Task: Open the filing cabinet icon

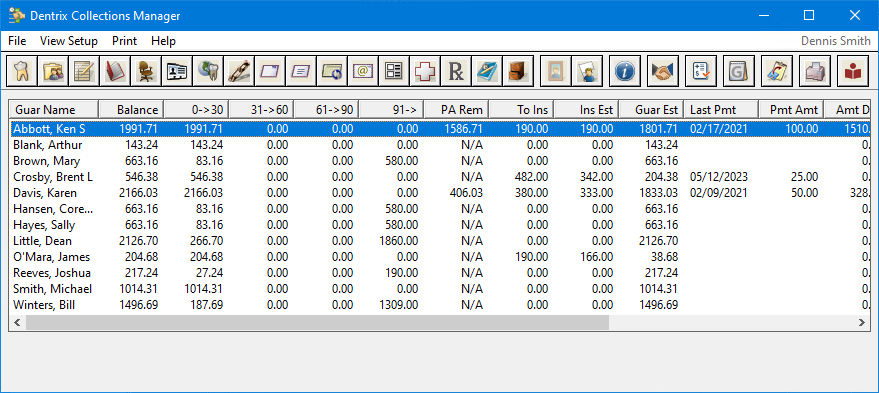Action: pos(518,71)
